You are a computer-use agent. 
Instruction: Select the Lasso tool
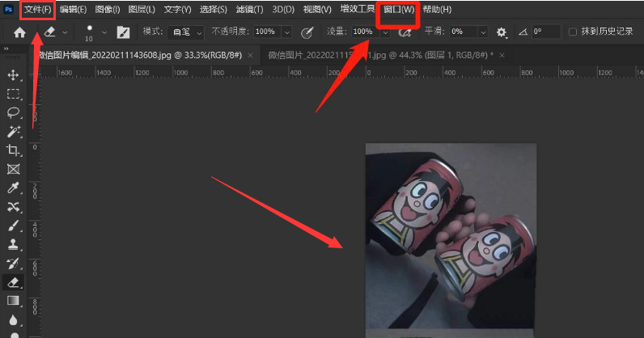click(x=13, y=112)
